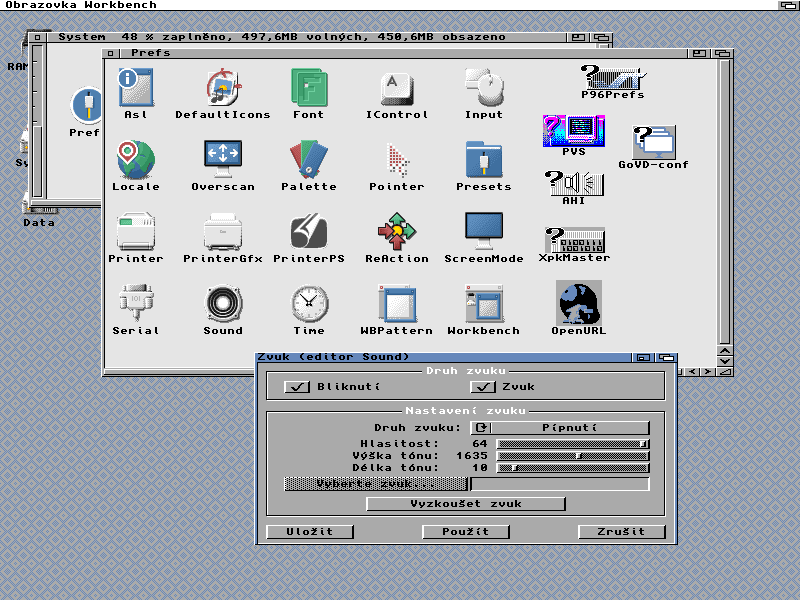
Task: Open the Locale globe icon
Action: click(135, 159)
